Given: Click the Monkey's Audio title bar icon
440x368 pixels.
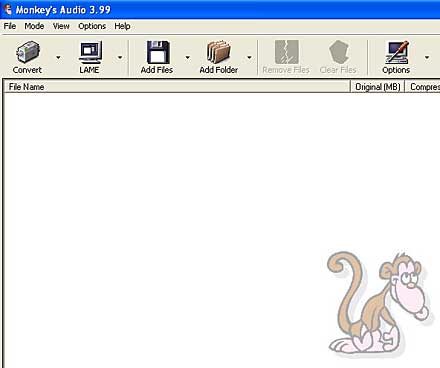Looking at the screenshot, I should point(7,9).
